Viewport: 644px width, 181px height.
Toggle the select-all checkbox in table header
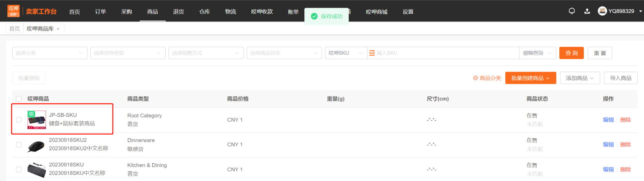[x=19, y=99]
